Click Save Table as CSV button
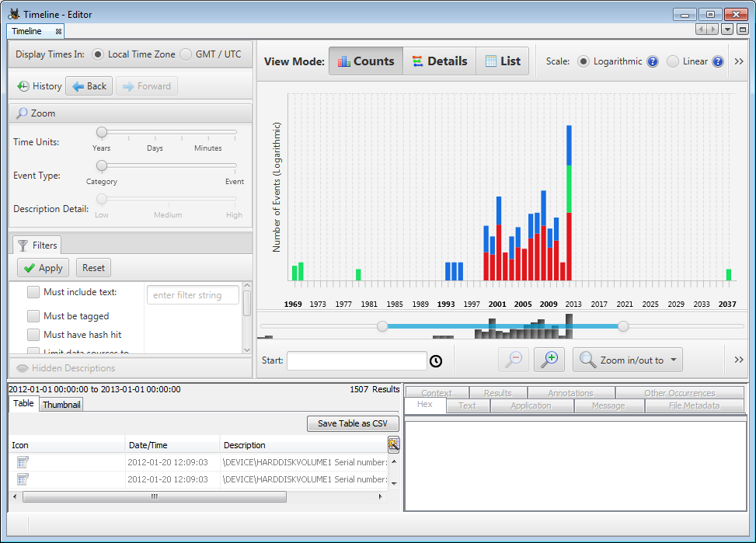 point(353,423)
